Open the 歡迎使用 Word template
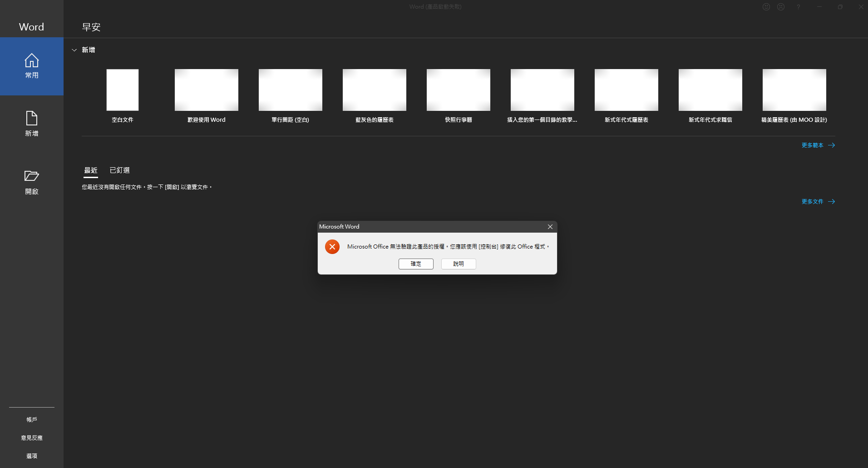This screenshot has width=868, height=468. point(206,90)
